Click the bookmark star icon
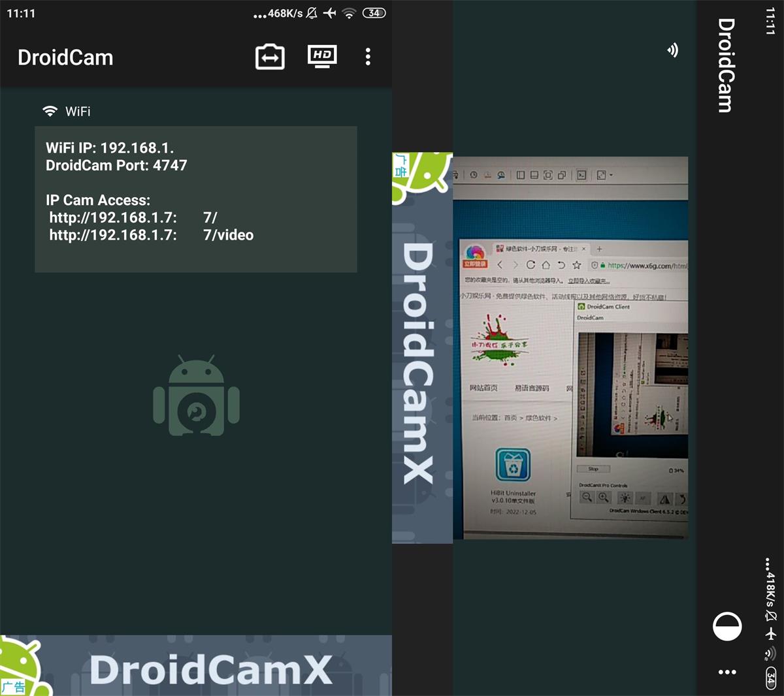This screenshot has width=784, height=696. 576,265
